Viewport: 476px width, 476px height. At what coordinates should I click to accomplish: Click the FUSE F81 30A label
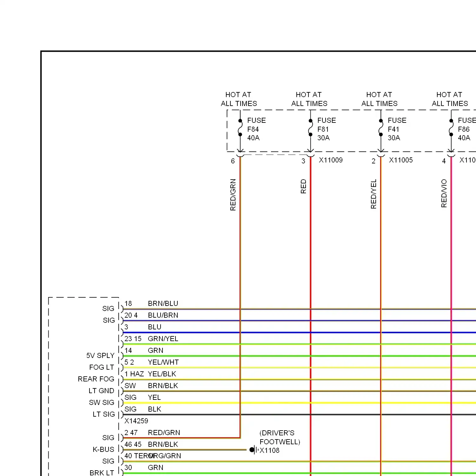[x=327, y=129]
